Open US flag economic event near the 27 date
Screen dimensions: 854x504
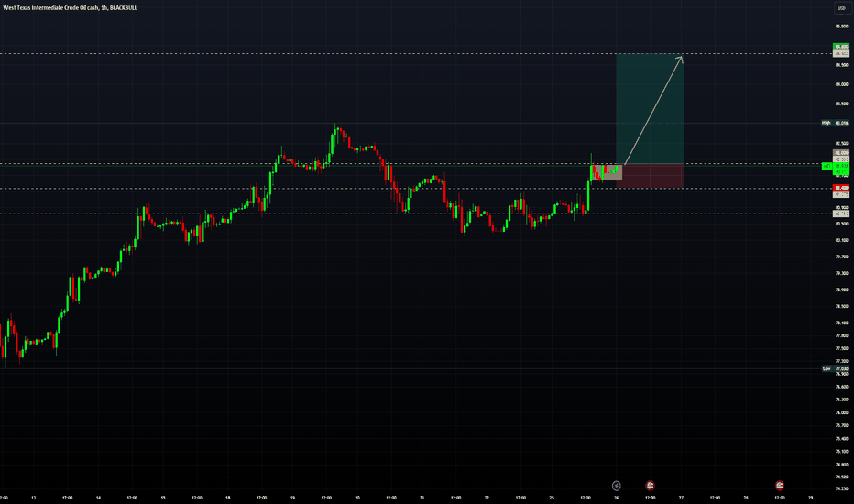click(650, 485)
